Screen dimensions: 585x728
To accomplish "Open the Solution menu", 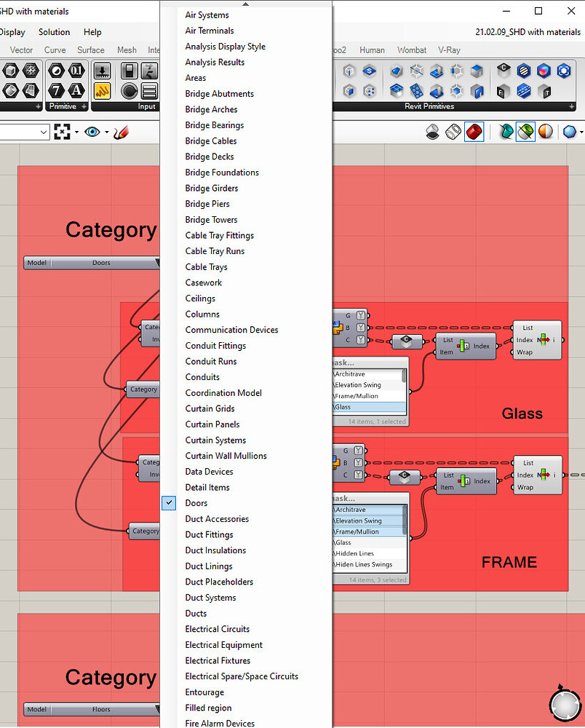I will click(54, 32).
